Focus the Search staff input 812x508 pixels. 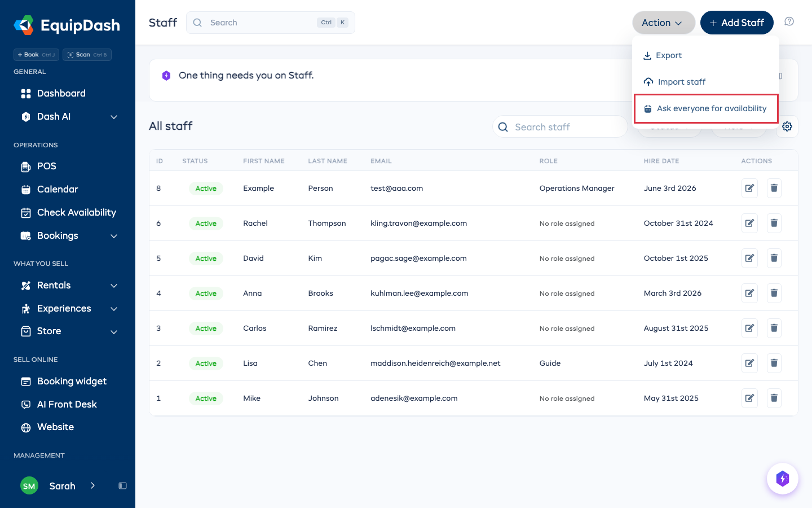(x=560, y=127)
